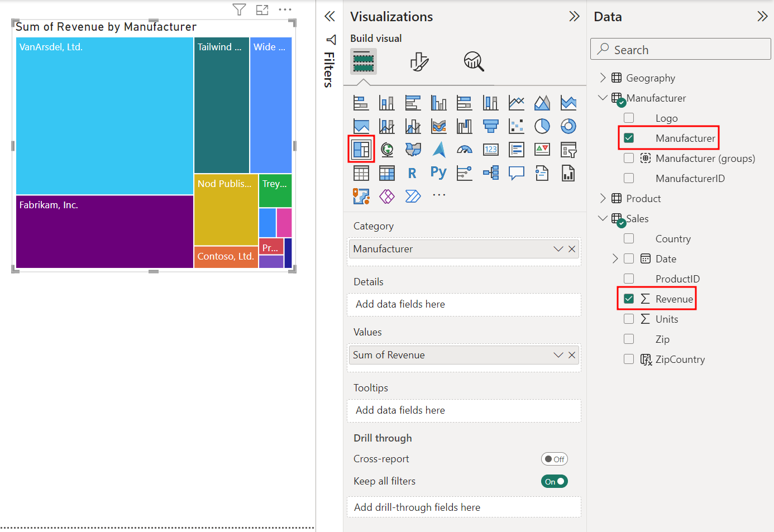Insert a Table visual
This screenshot has width=774, height=532.
click(361, 173)
